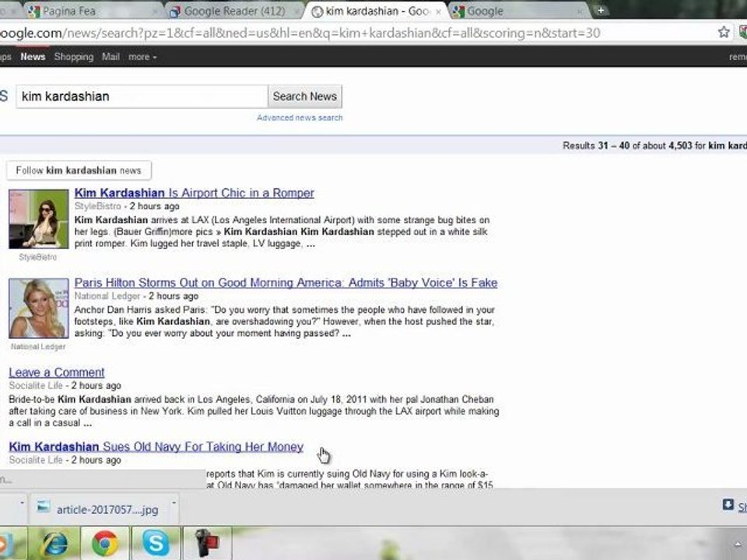This screenshot has width=747, height=560.
Task: Launch Internet Explorer from the taskbar
Action: click(x=54, y=544)
